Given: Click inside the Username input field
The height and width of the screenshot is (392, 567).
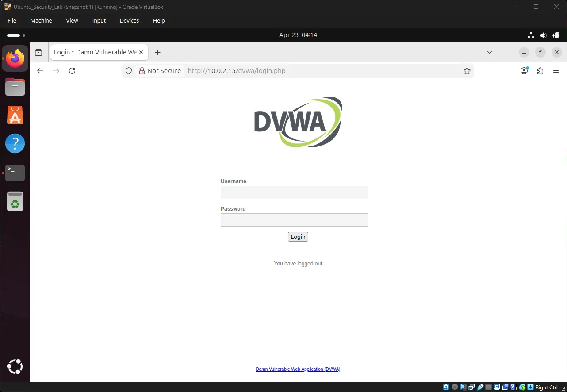Looking at the screenshot, I should click(294, 192).
